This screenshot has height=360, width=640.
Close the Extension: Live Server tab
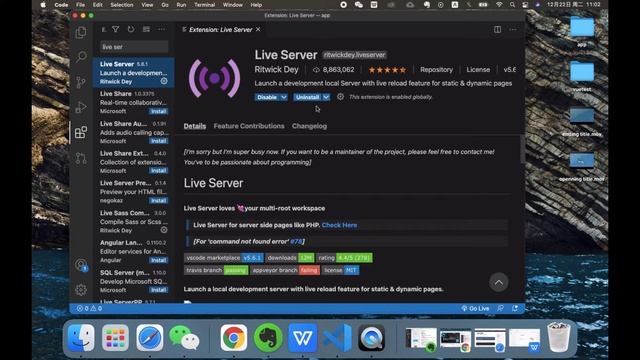coord(258,29)
